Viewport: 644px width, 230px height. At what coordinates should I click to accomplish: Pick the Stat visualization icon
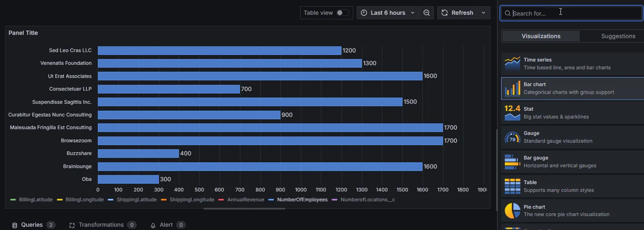512,113
